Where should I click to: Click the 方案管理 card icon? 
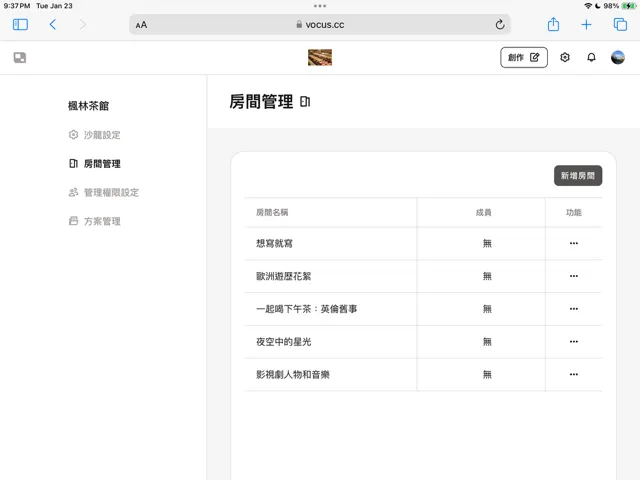(73, 221)
